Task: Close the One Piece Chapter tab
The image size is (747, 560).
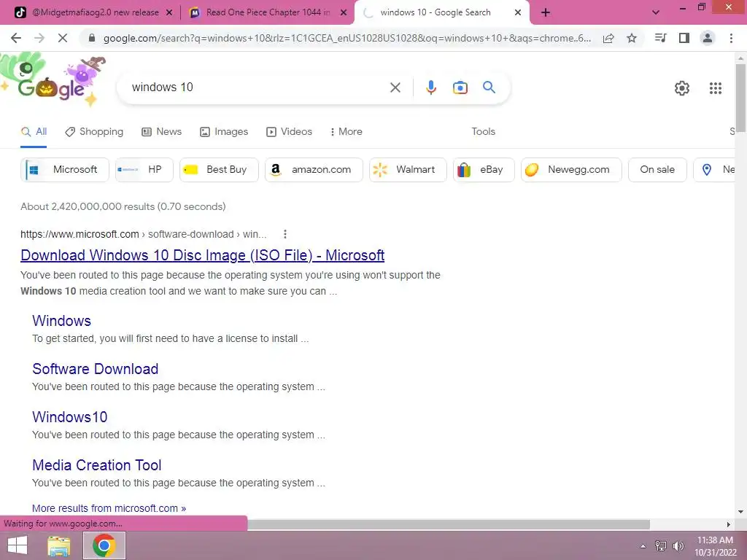Action: point(344,12)
